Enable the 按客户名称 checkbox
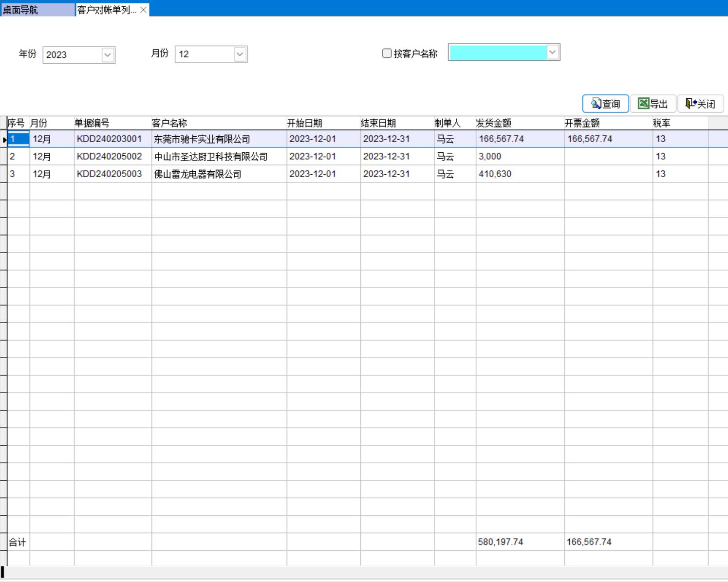This screenshot has width=728, height=582. click(x=387, y=54)
